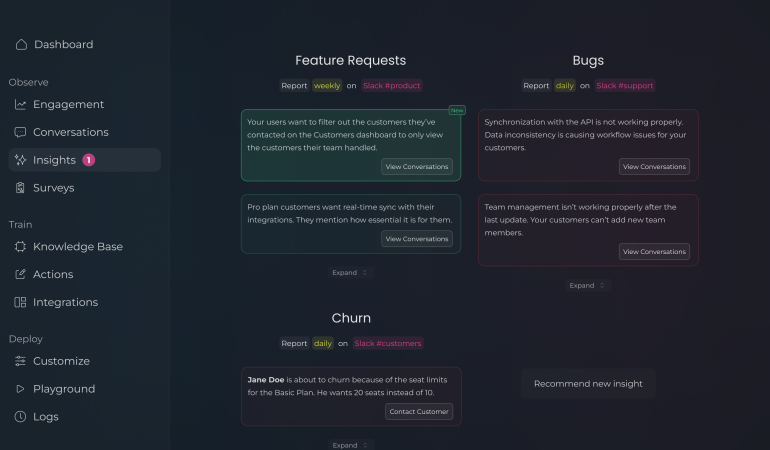Click the Conversations chat bubble icon
770x450 pixels.
coord(20,132)
